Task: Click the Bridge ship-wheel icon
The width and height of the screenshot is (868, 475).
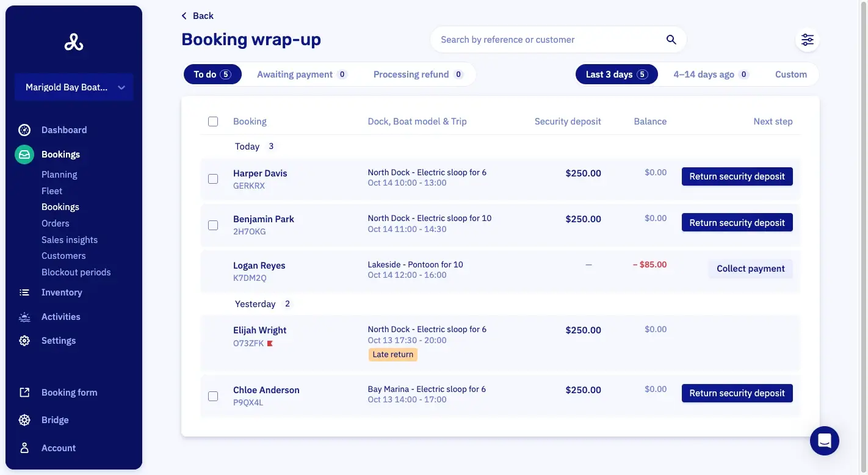Action: (24, 420)
